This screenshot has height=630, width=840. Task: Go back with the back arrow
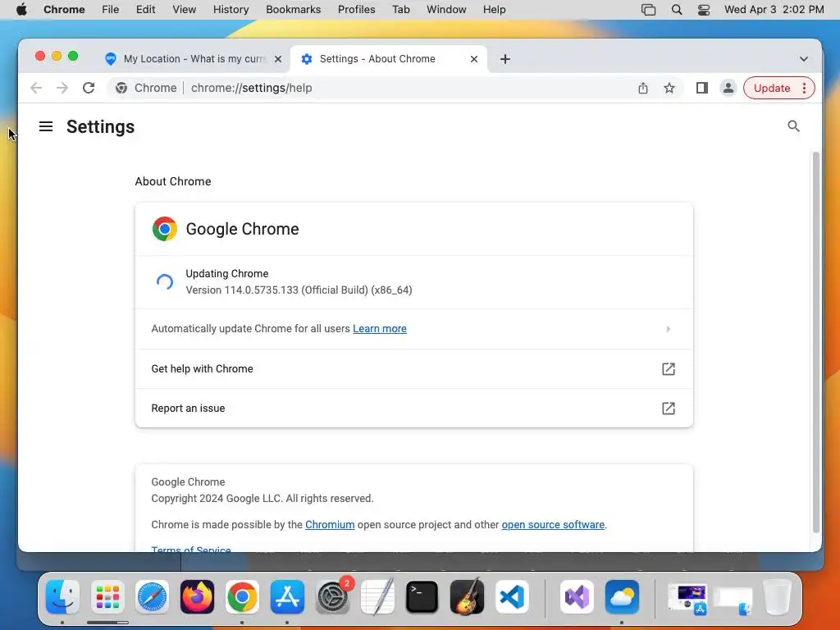(36, 88)
